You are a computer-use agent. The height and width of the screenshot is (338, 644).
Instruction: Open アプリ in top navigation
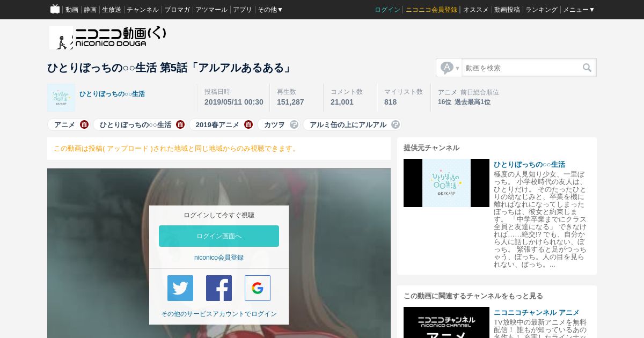coord(243,10)
